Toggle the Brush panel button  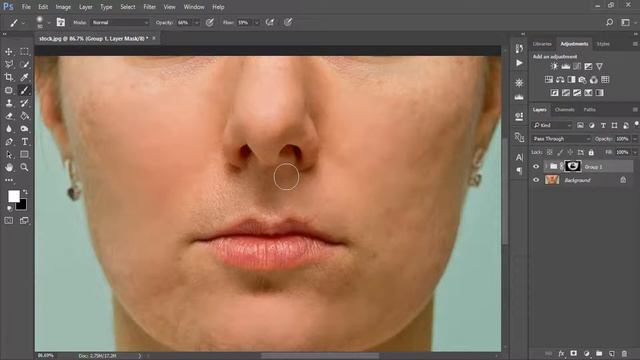pyautogui.click(x=60, y=22)
